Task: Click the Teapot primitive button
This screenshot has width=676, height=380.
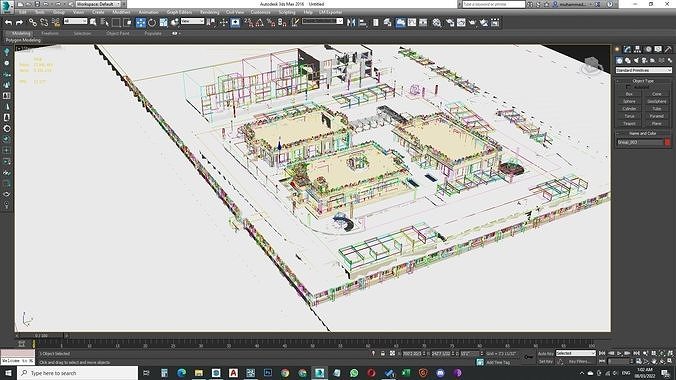Action: (x=629, y=123)
